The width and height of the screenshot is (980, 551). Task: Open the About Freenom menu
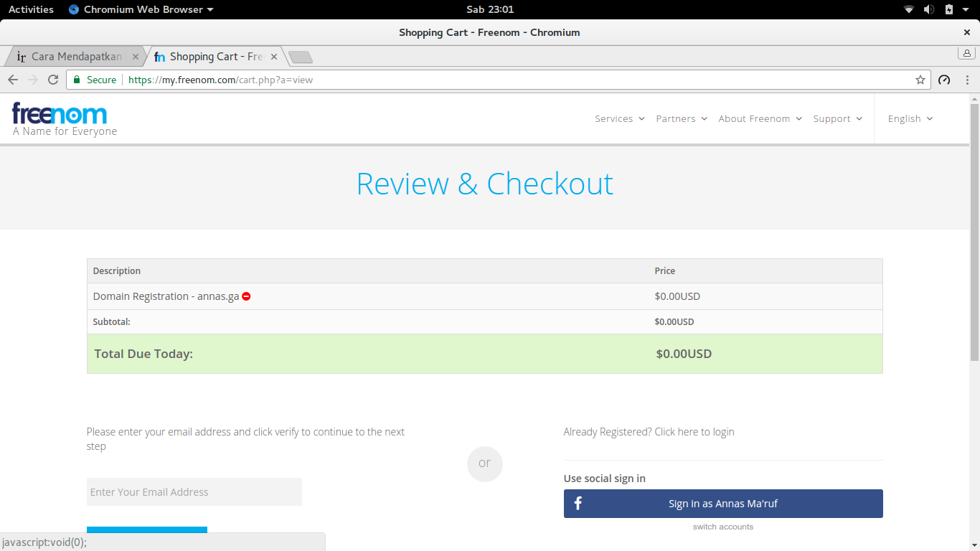(760, 118)
